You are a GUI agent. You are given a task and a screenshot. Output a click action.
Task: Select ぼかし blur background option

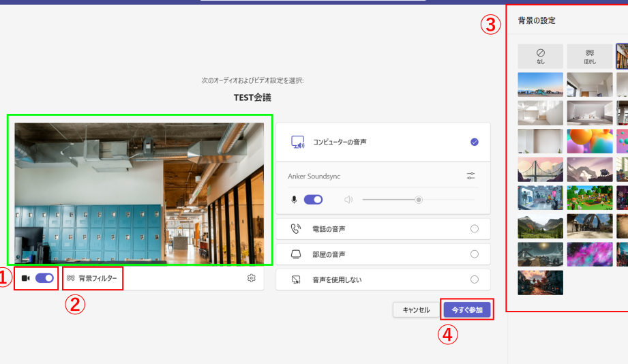click(x=590, y=56)
